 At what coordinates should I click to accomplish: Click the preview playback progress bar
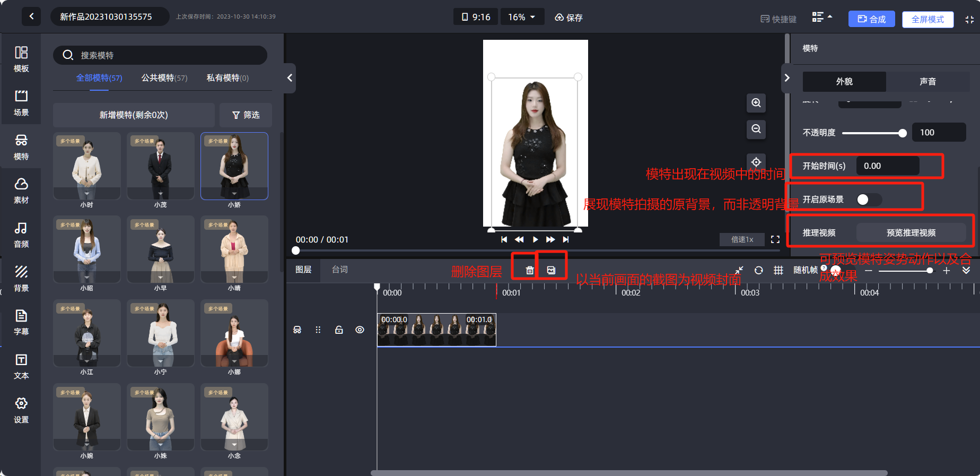tap(537, 250)
